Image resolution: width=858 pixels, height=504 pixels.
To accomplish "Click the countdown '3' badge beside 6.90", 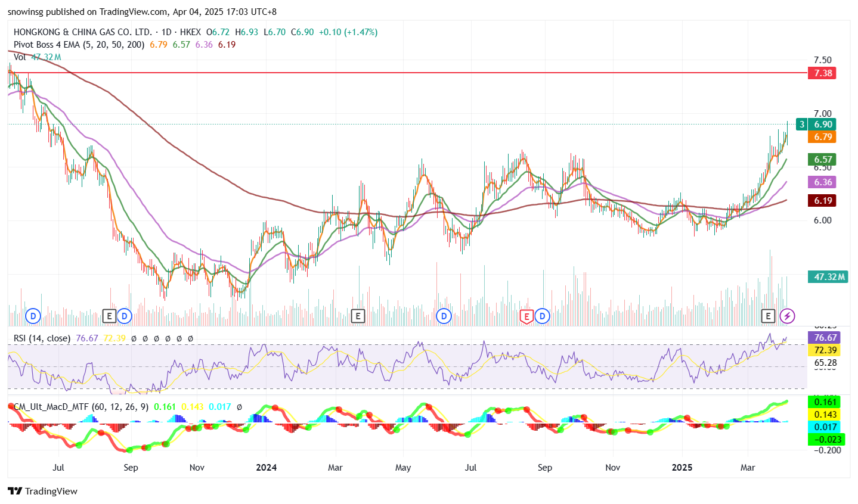I will 802,125.
